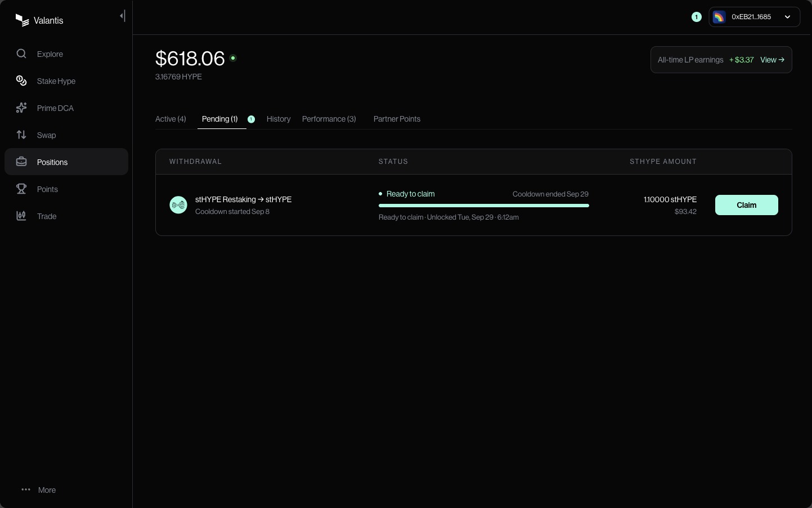Click the Stake Hype coins icon
812x508 pixels.
pyautogui.click(x=21, y=81)
